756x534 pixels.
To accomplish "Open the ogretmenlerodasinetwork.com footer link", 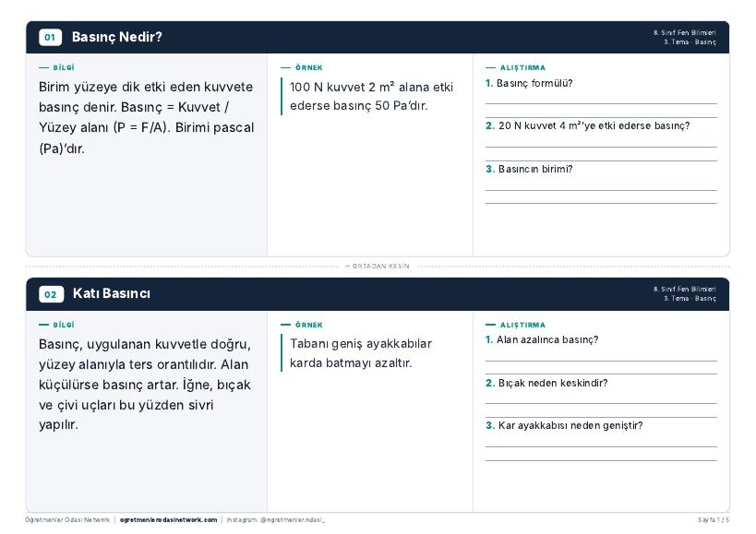I will tap(168, 520).
